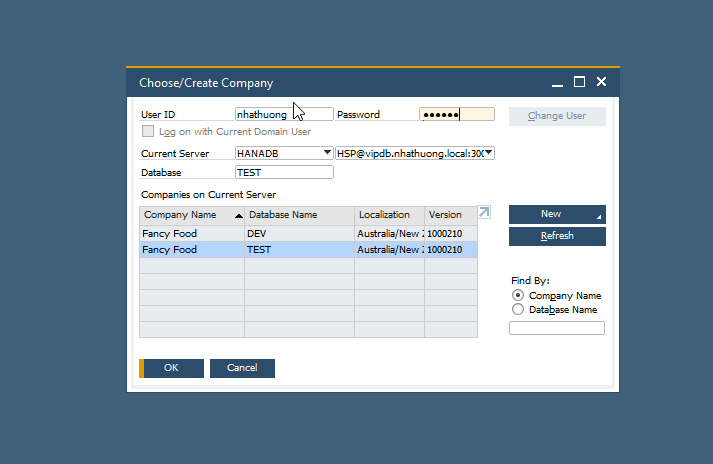
Task: Enable Log on with Current Domain User
Action: click(x=148, y=131)
